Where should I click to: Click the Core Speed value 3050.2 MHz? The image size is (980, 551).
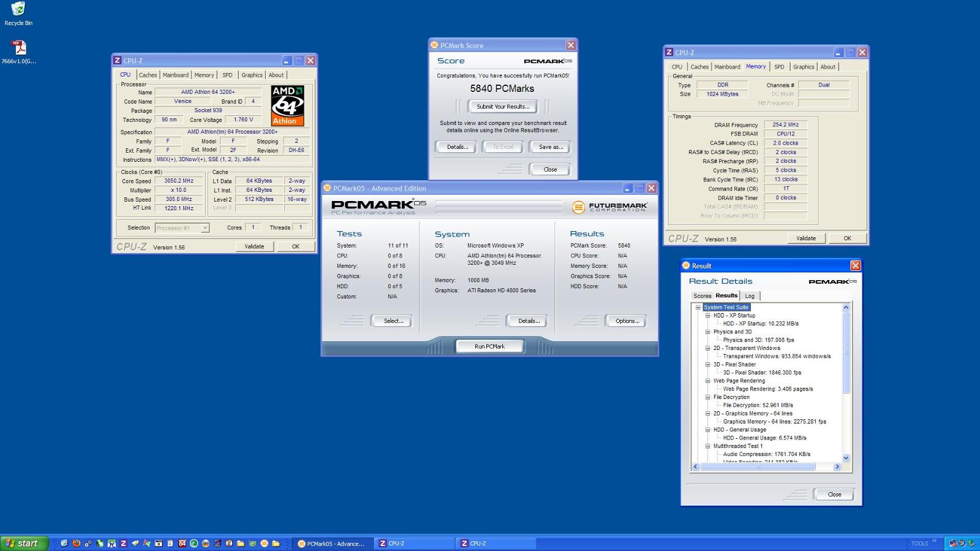[179, 181]
